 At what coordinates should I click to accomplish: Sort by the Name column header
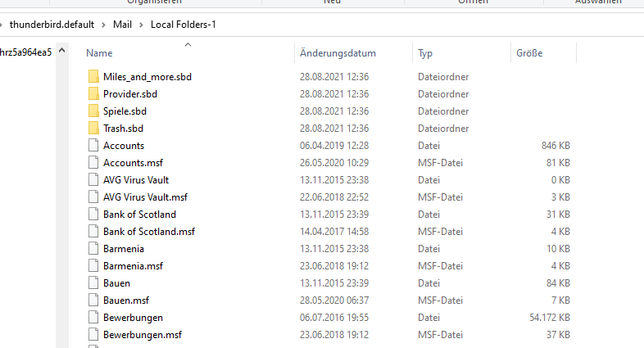(x=99, y=53)
